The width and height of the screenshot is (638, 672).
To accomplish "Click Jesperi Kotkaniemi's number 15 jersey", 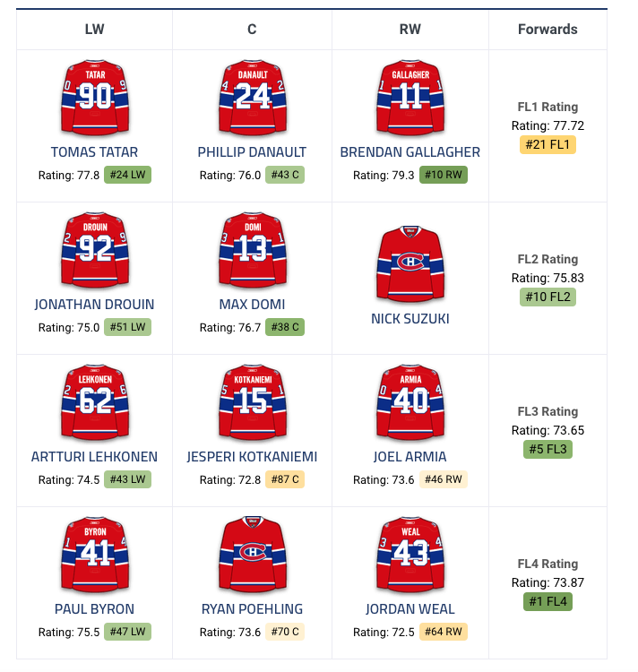I will [x=252, y=401].
